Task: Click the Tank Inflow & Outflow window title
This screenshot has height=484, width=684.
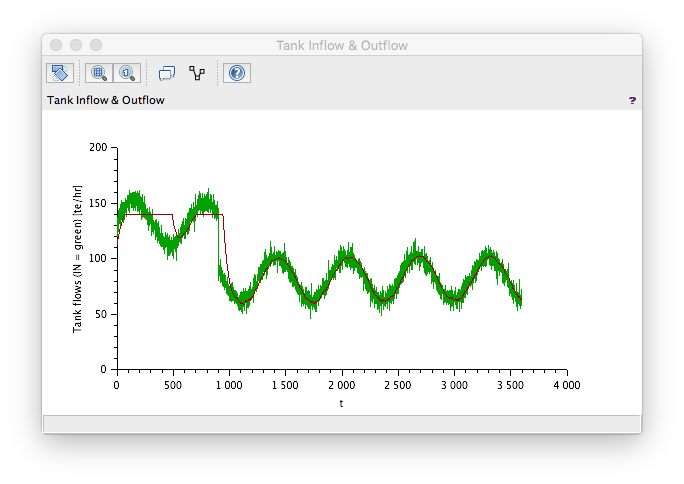Action: tap(342, 45)
